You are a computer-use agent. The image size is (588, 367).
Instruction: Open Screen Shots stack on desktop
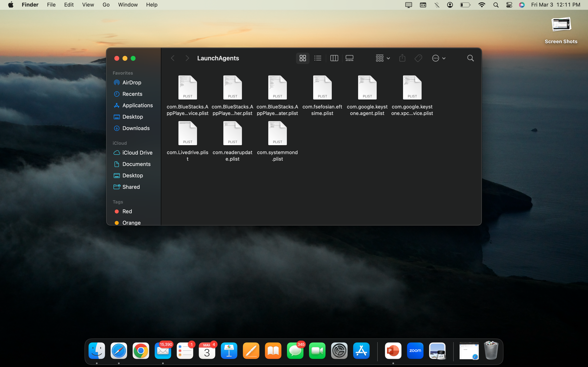561,25
